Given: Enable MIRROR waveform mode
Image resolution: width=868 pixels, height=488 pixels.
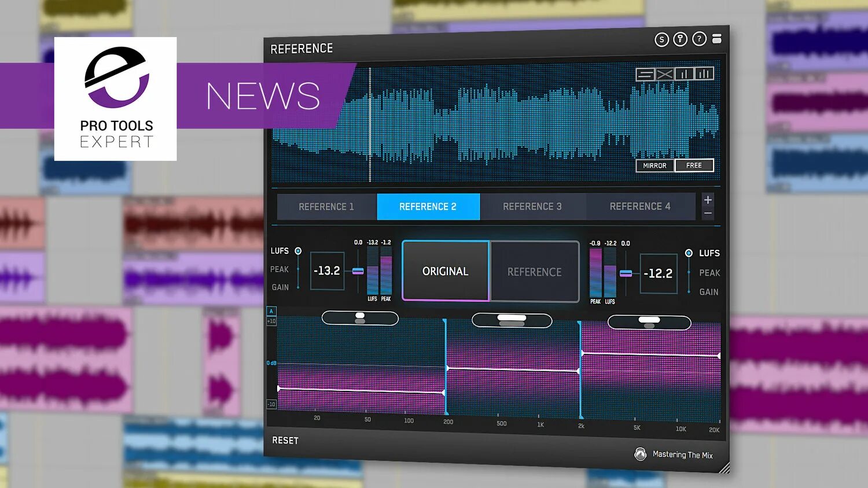Looking at the screenshot, I should tap(655, 165).
